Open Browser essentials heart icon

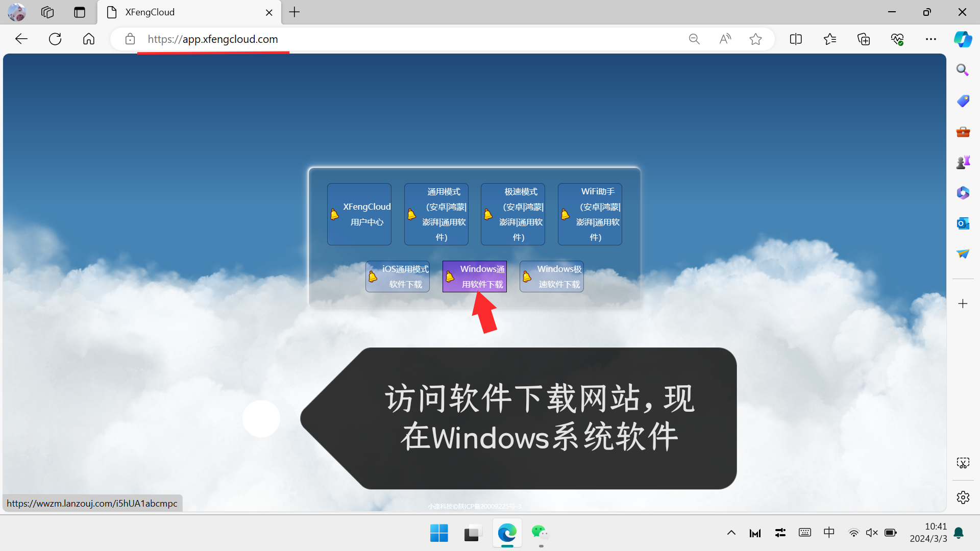[897, 39]
